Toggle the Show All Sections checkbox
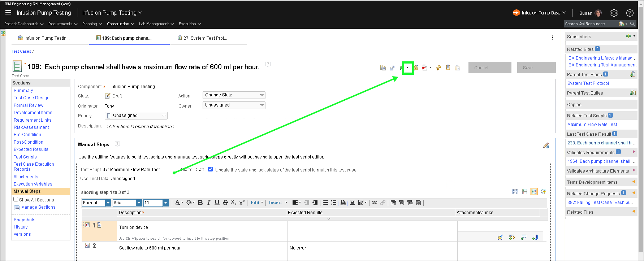Screen dimensions: 644x261 click(x=16, y=199)
